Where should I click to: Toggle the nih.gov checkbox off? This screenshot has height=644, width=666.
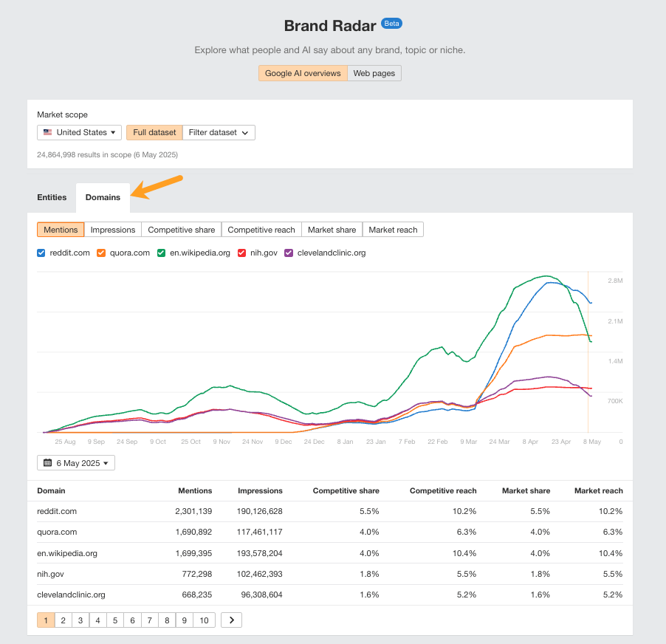tap(242, 253)
